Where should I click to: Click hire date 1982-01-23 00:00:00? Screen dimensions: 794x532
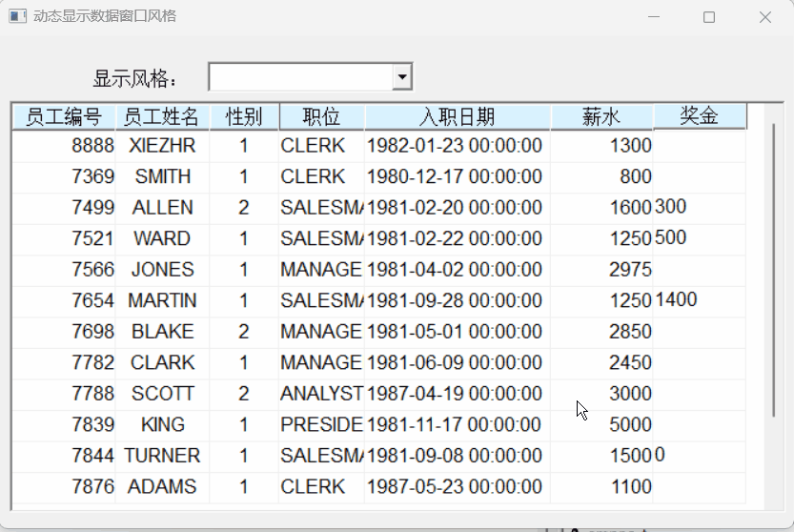coord(455,146)
